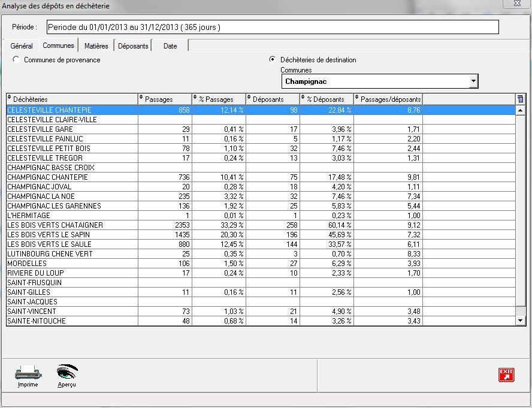
Task: Sort by % Passages column header
Action: point(219,99)
